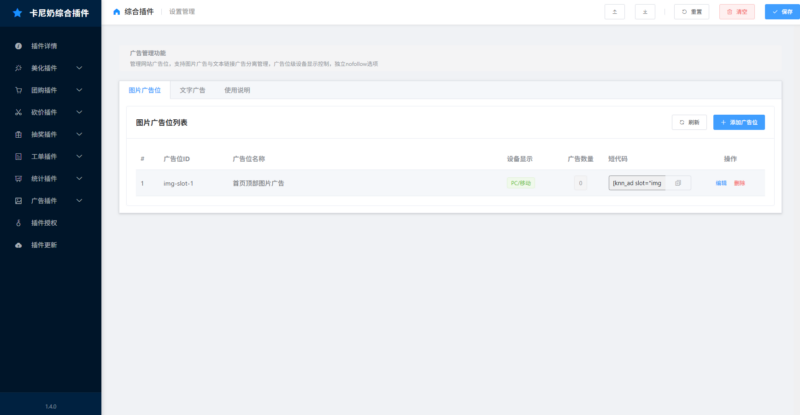Collapse the 广告插件 menu group
Image resolution: width=800 pixels, height=415 pixels.
tap(79, 200)
